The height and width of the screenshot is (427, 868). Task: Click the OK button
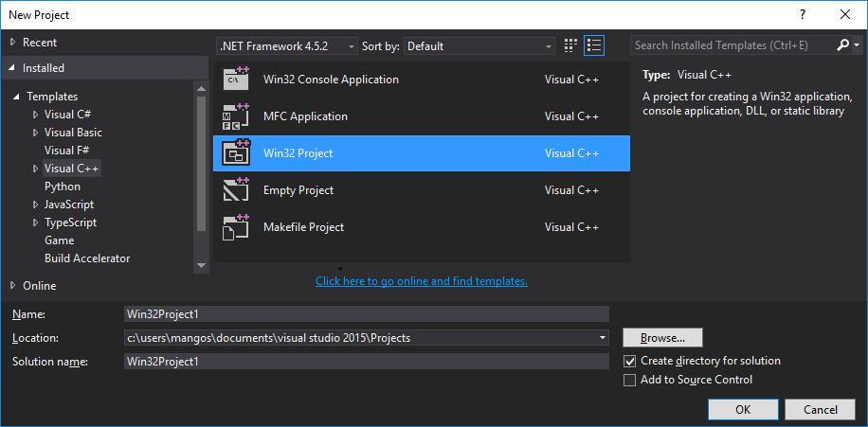click(743, 410)
